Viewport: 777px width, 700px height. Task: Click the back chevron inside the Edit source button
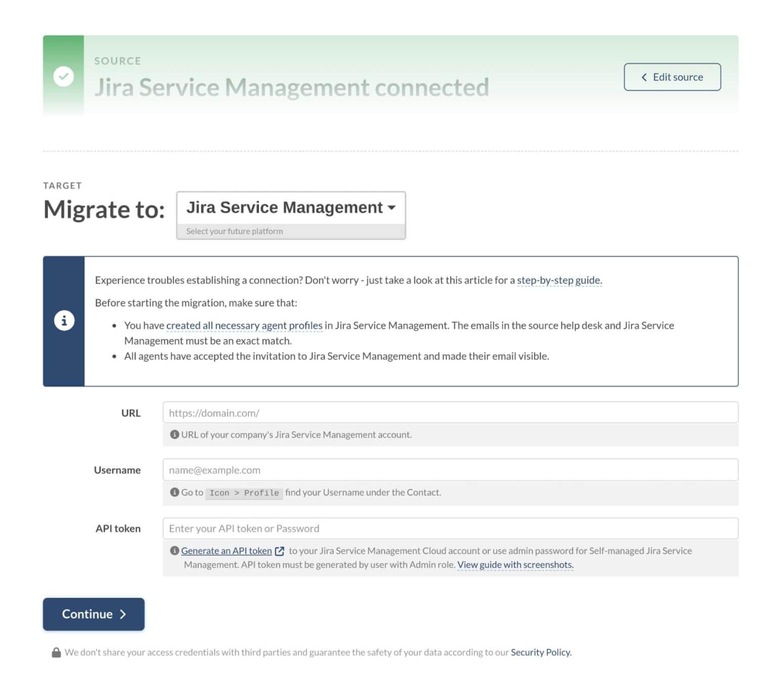tap(644, 77)
